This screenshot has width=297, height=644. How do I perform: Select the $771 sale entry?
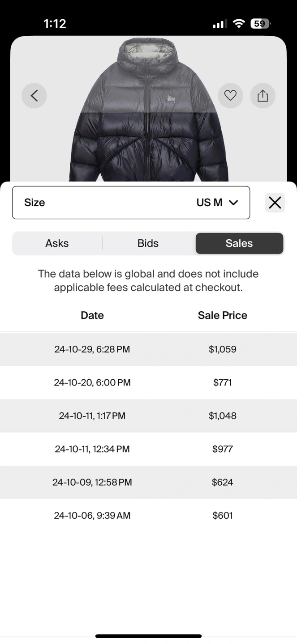223,382
